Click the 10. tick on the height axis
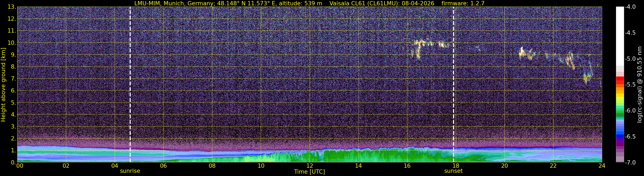The height and width of the screenshot is (176, 644). [12, 43]
